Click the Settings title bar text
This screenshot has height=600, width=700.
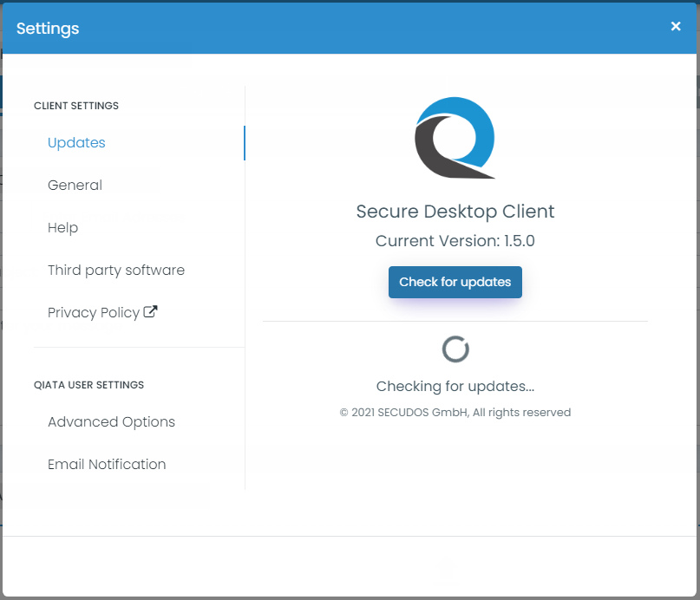tap(47, 28)
